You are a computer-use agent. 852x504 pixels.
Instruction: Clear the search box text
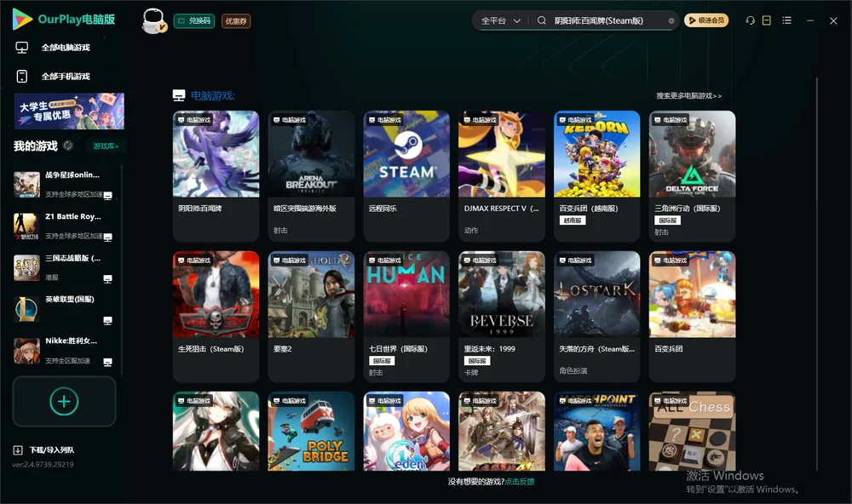[x=671, y=21]
